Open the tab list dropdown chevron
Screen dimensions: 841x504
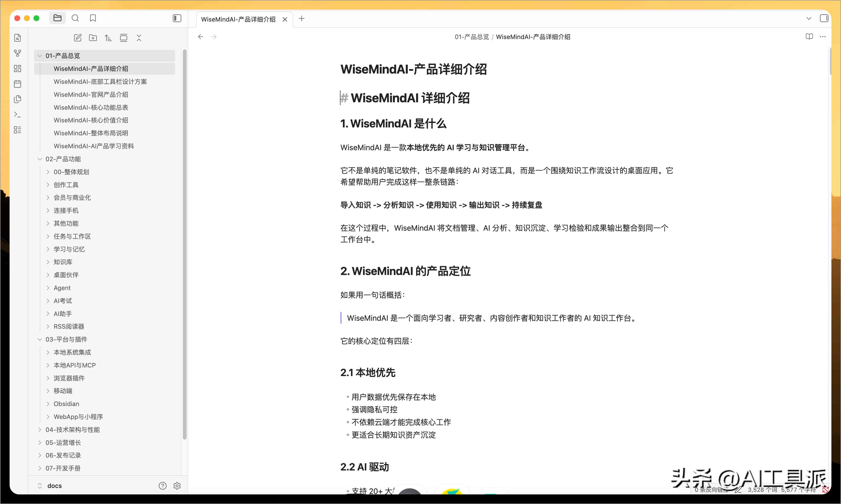(x=809, y=18)
